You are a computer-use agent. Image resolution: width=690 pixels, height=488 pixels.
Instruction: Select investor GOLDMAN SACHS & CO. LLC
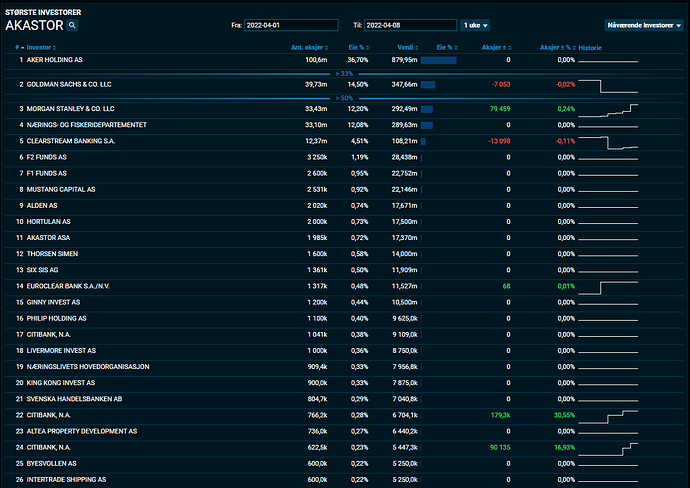click(69, 84)
